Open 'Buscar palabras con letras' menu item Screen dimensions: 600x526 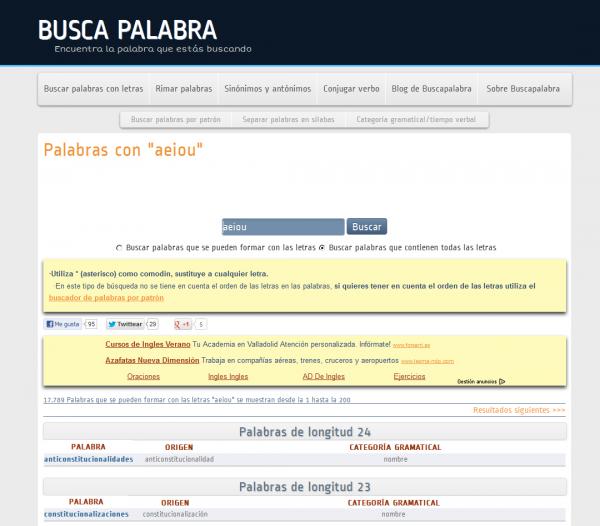tap(94, 89)
